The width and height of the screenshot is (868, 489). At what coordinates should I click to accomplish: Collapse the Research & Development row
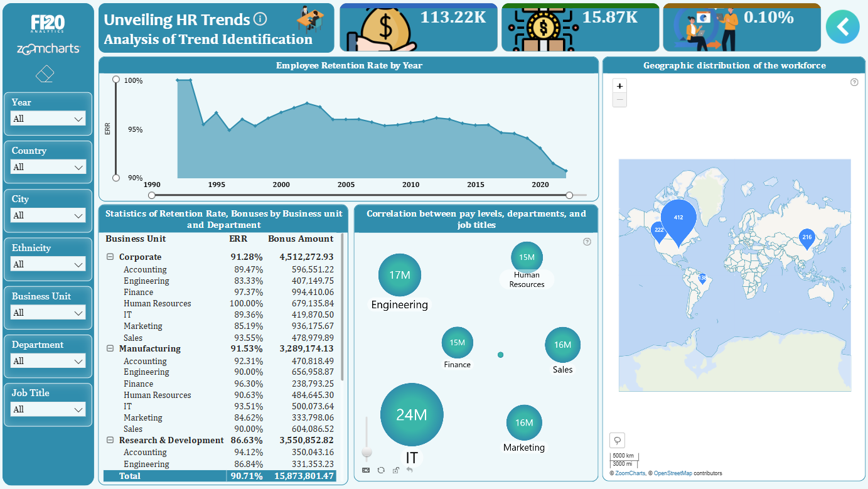click(110, 440)
